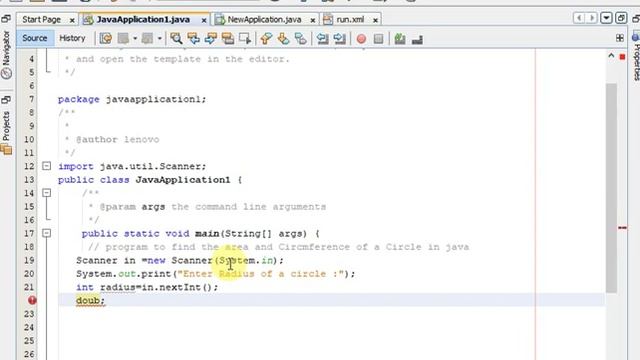This screenshot has height=360, width=640.
Task: Click 'import java.util.Scanner;' line
Action: (x=132, y=167)
